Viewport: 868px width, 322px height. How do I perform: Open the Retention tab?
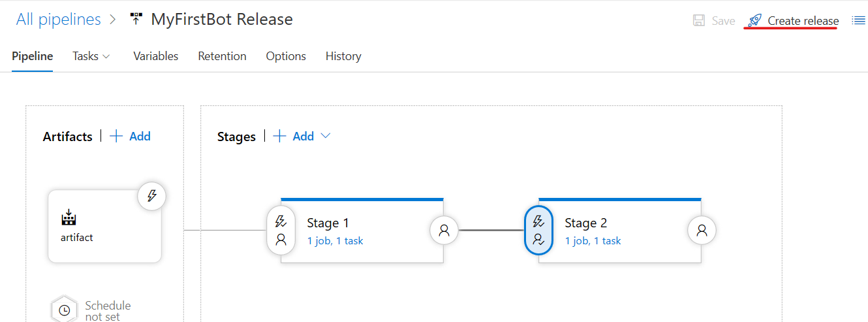click(x=222, y=56)
